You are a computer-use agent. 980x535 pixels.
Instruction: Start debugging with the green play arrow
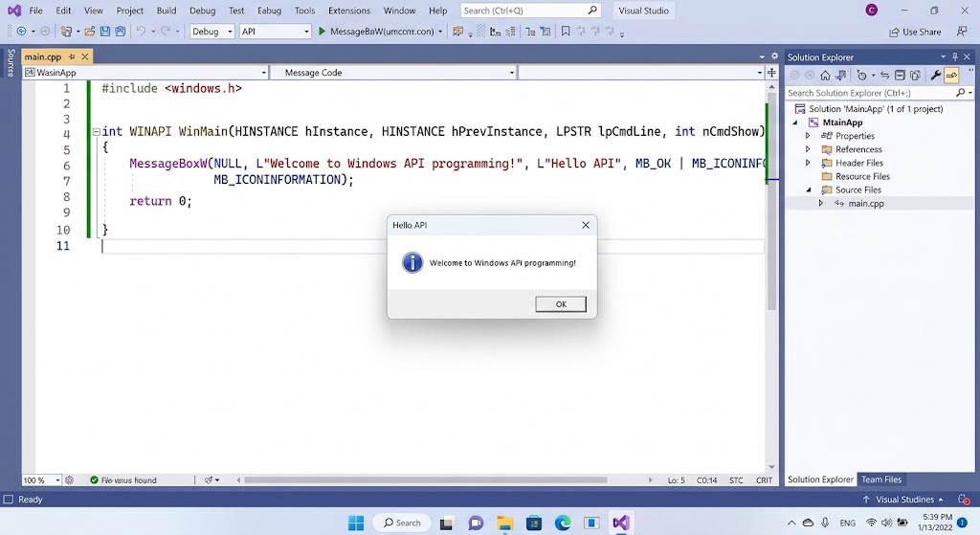[x=322, y=32]
